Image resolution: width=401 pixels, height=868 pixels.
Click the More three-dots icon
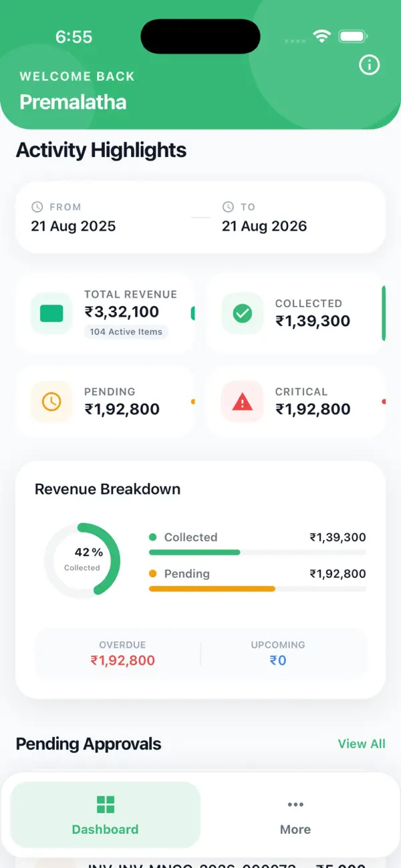pyautogui.click(x=295, y=805)
